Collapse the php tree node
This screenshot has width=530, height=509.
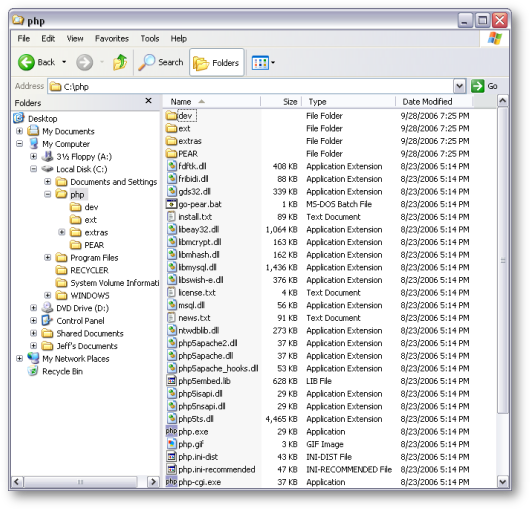pyautogui.click(x=48, y=194)
